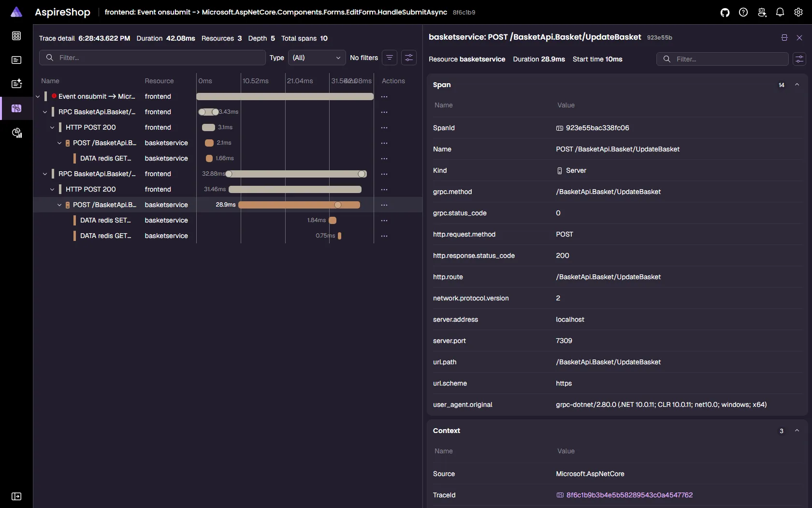The width and height of the screenshot is (812, 508).
Task: Click the url.scheme value https
Action: (564, 384)
